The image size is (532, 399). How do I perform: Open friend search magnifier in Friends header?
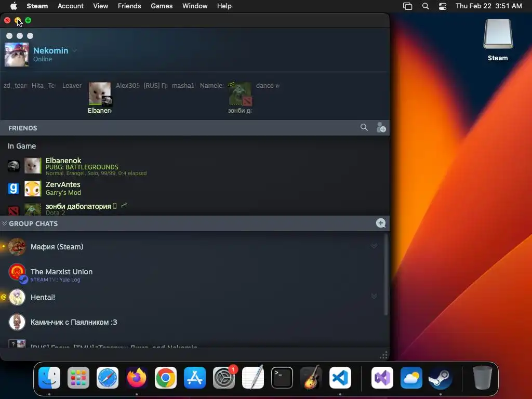coord(364,127)
